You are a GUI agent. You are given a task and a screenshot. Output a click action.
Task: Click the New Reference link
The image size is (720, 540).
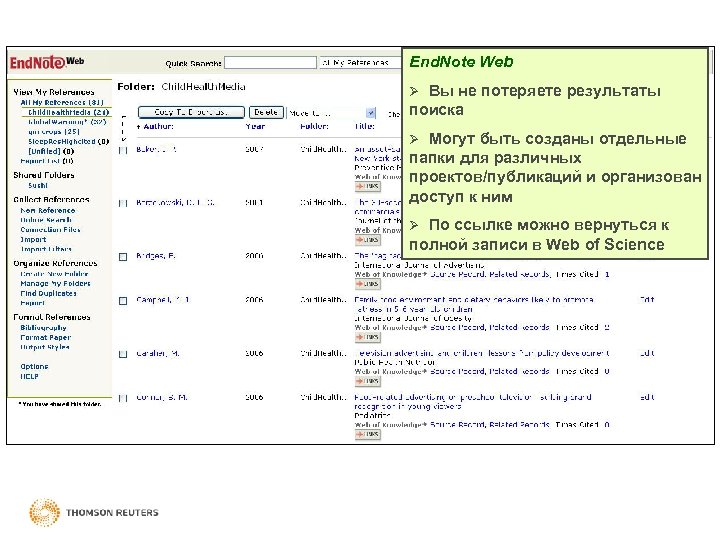(x=48, y=211)
